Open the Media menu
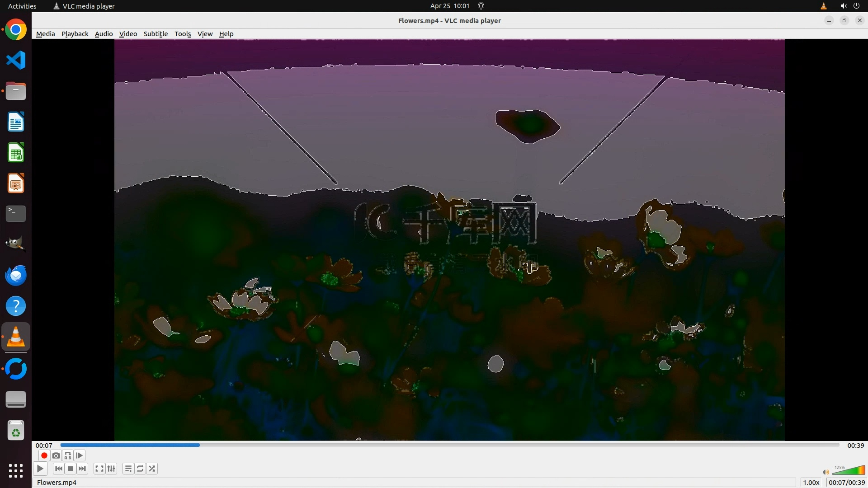This screenshot has width=868, height=488. click(x=45, y=34)
